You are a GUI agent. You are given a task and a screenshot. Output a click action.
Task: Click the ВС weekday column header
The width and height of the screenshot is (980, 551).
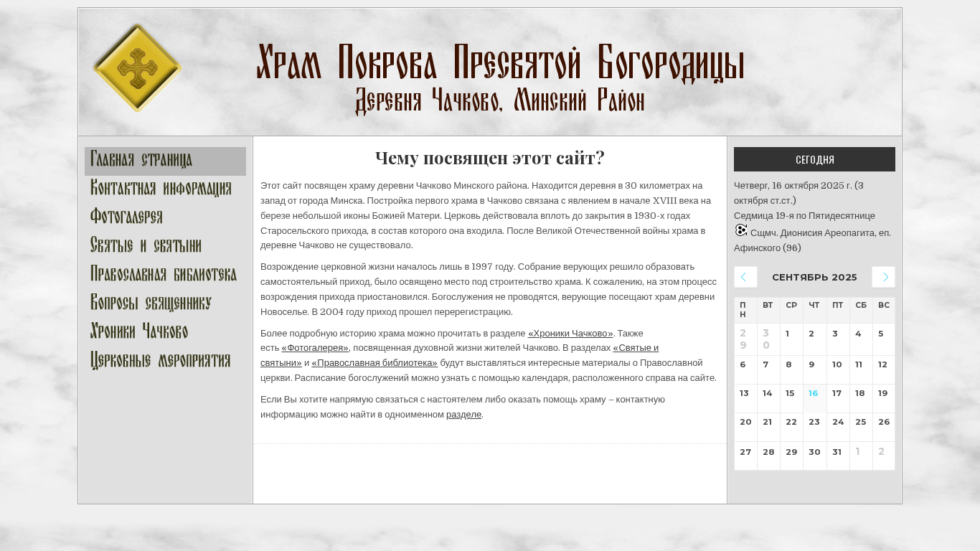pos(883,310)
